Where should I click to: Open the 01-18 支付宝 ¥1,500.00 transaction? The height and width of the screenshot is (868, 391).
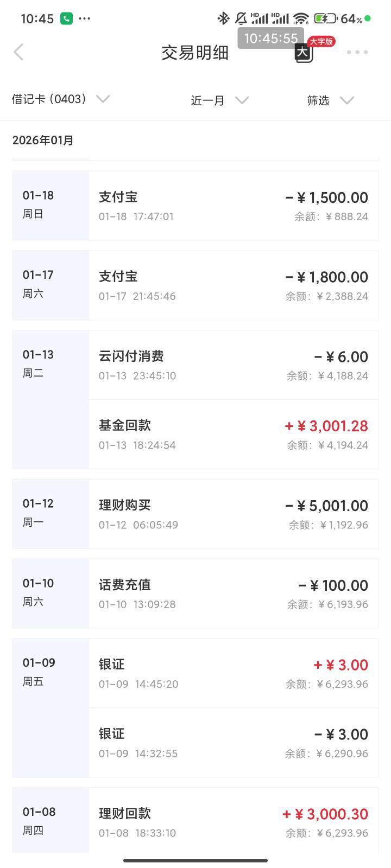[234, 206]
